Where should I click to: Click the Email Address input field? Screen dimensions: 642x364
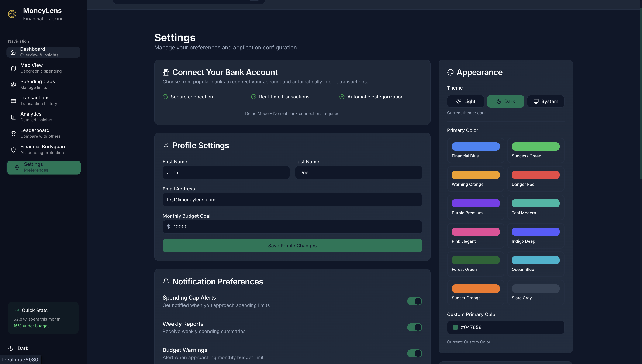tap(292, 199)
